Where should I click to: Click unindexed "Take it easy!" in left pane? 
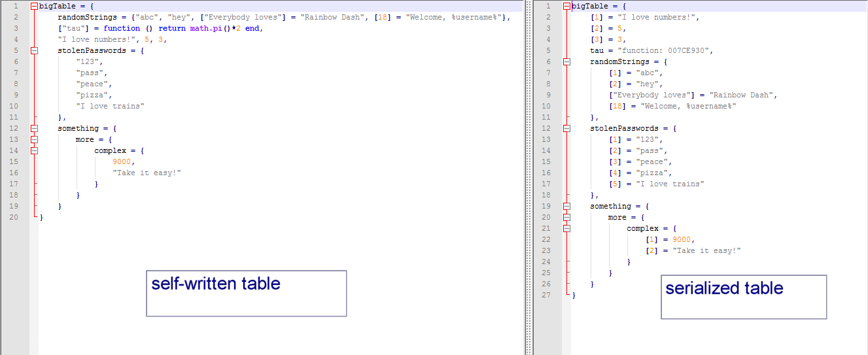coord(147,173)
